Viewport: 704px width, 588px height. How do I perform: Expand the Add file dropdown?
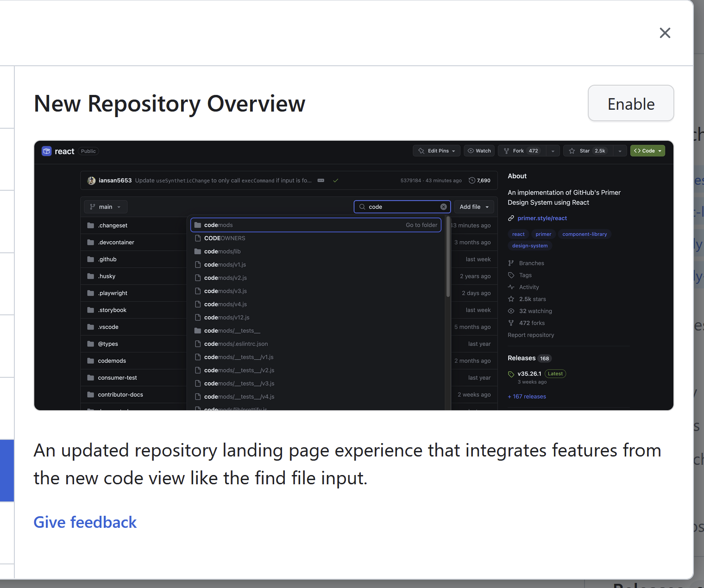pyautogui.click(x=474, y=206)
